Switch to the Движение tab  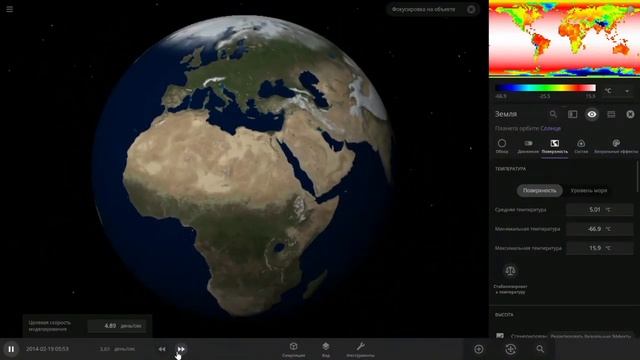528,146
